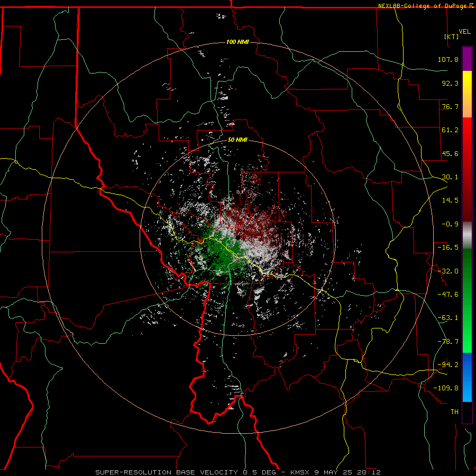Click the 100 NMI range ring label

pyautogui.click(x=237, y=42)
